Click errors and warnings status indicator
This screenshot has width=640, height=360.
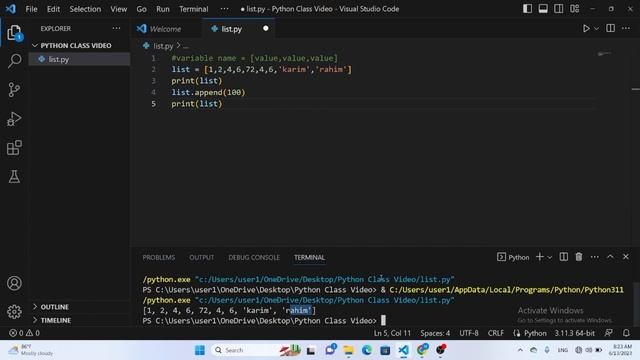click(24, 333)
